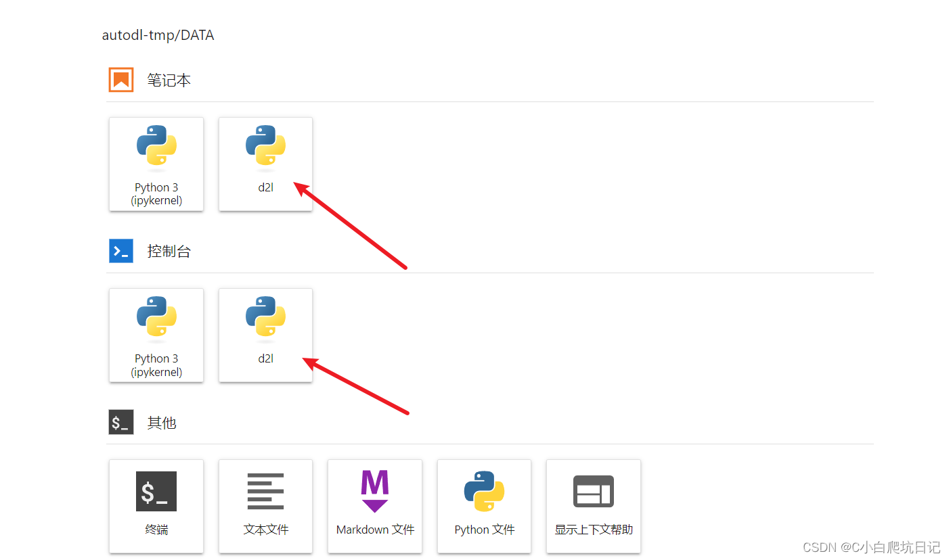The width and height of the screenshot is (951, 560).
Task: Click the 控制台 section heading
Action: (169, 252)
